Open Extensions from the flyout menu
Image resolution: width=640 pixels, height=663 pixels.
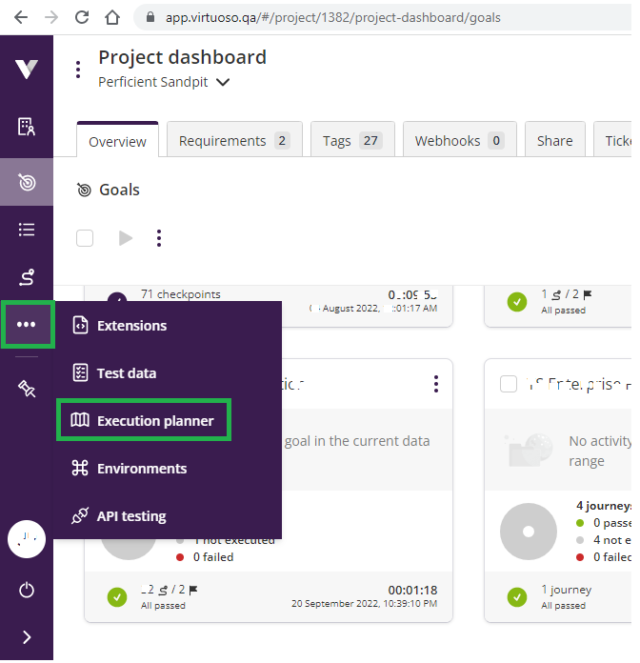(x=119, y=326)
